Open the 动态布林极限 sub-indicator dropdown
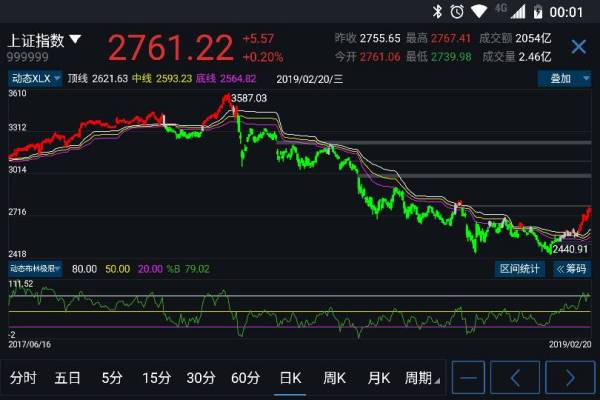Image resolution: width=600 pixels, height=400 pixels. (35, 269)
